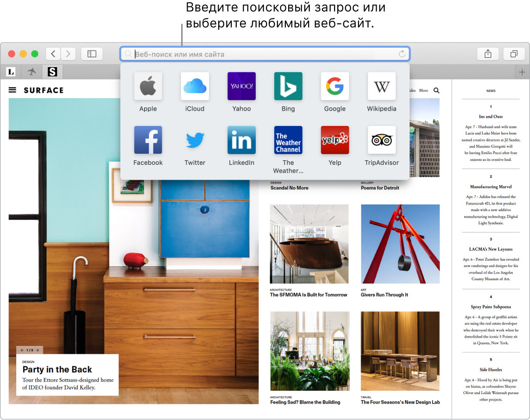Open the Apple favorite site
Screen dimensions: 530x420
click(148, 86)
